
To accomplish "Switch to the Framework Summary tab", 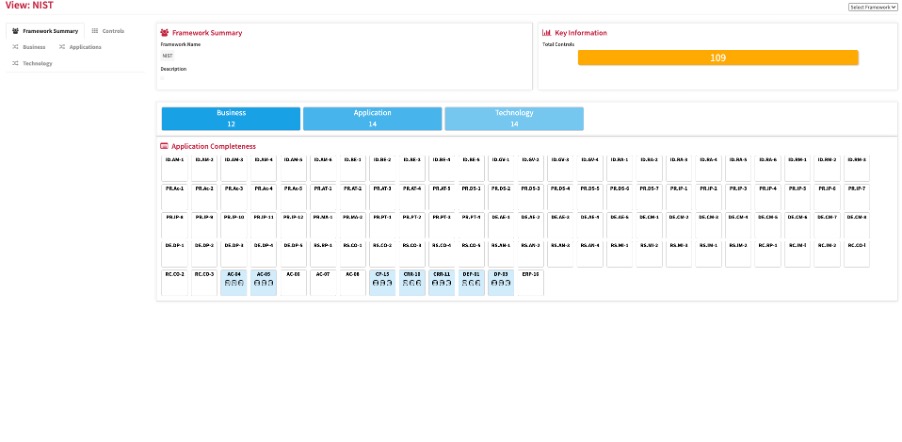I will 45,31.
